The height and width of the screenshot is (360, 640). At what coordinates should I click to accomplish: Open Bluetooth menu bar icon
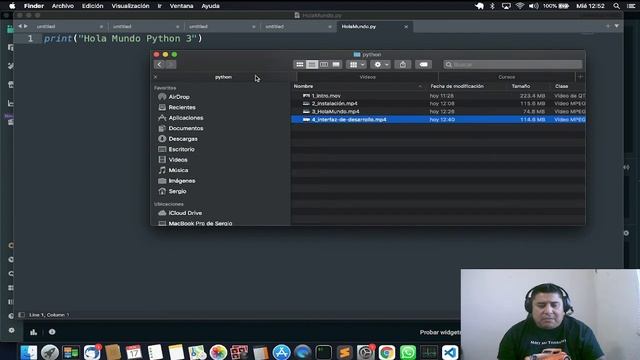point(492,6)
